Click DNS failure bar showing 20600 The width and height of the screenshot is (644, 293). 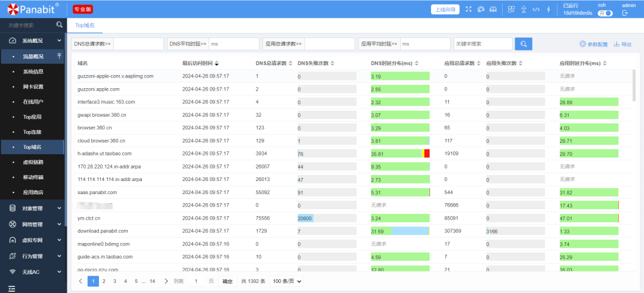tap(327, 219)
